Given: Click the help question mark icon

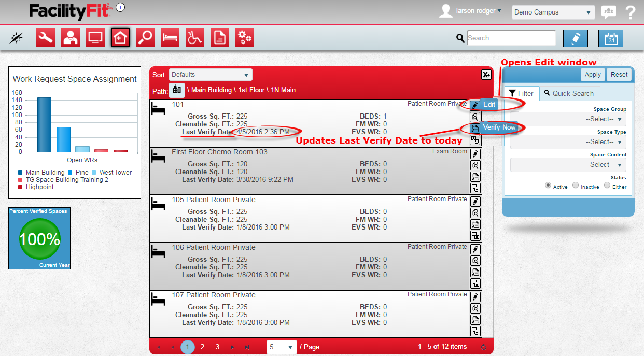Looking at the screenshot, I should coord(631,12).
